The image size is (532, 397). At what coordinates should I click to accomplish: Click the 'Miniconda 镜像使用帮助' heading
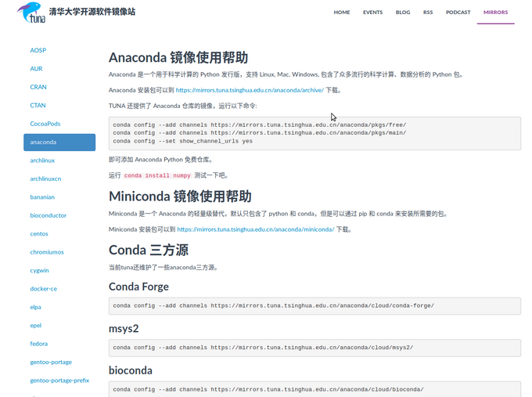click(180, 197)
